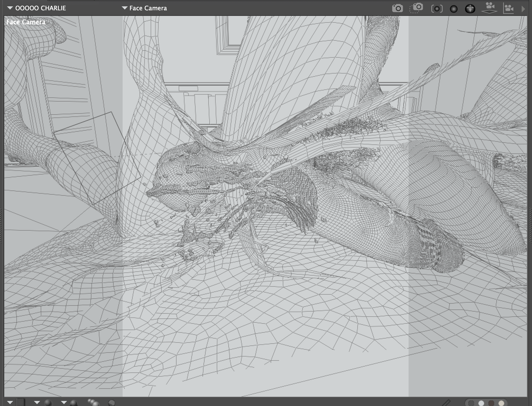Click the camera with axes icon
532x406 pixels.
(508, 8)
